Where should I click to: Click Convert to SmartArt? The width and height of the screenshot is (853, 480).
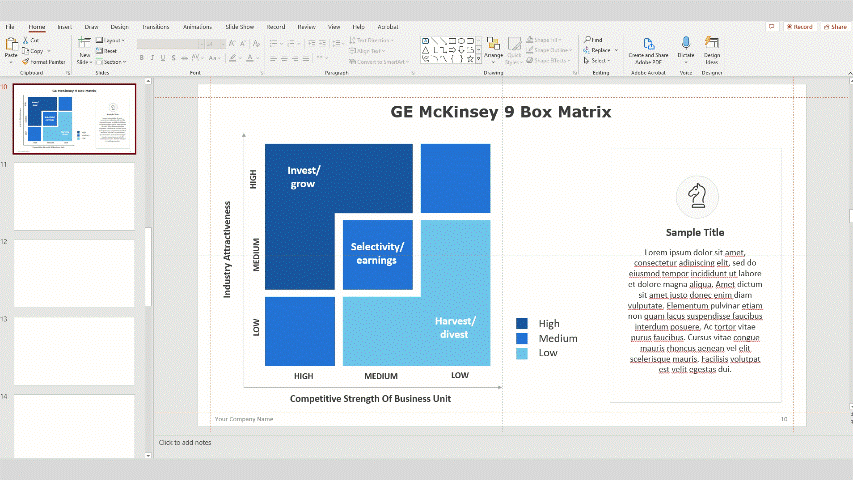point(379,61)
